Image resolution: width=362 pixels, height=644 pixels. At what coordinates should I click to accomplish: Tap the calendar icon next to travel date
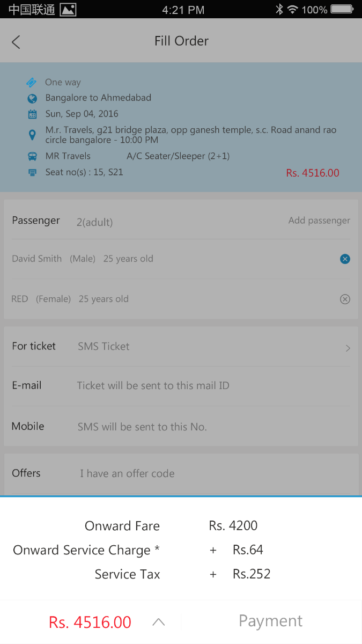32,114
